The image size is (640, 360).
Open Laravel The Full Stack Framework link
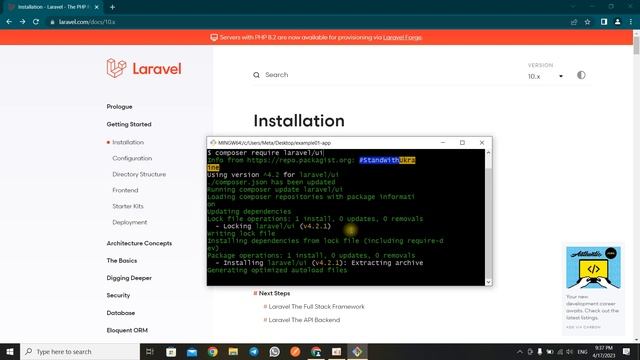[316, 307]
